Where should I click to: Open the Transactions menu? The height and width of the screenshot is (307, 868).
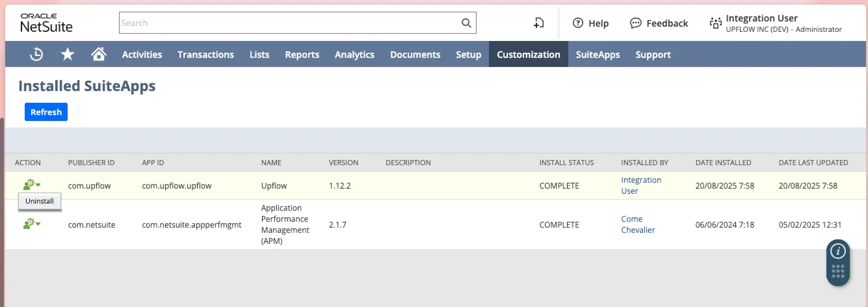click(205, 54)
